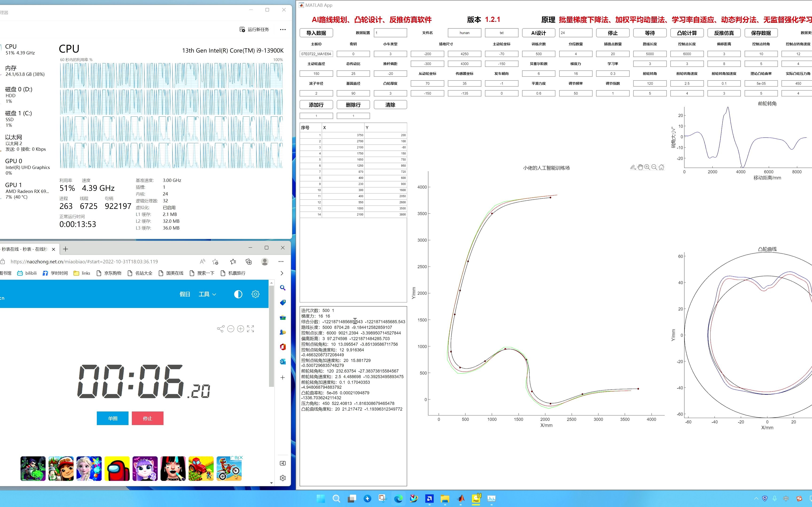This screenshot has height=507, width=812.
Task: Click the stopwatch share icon
Action: point(220,329)
